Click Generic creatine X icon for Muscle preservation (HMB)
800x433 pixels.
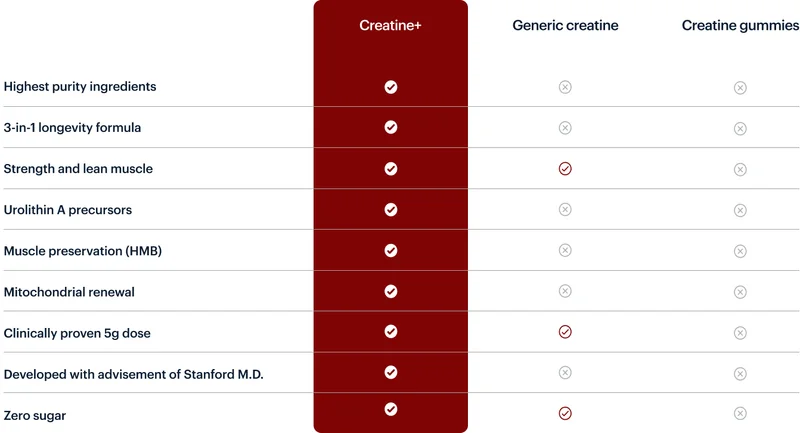[x=565, y=250]
